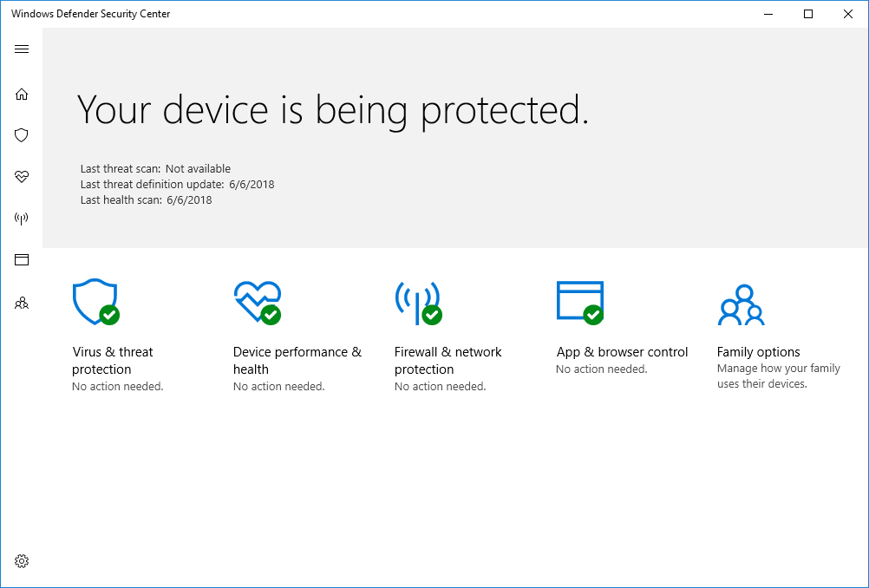869x588 pixels.
Task: Open Settings via the gear icon
Action: tap(22, 561)
